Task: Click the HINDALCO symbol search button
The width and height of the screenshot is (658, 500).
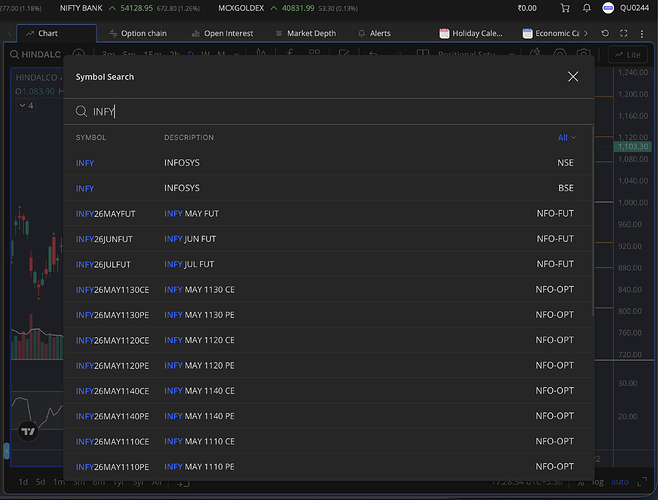Action: click(36, 55)
